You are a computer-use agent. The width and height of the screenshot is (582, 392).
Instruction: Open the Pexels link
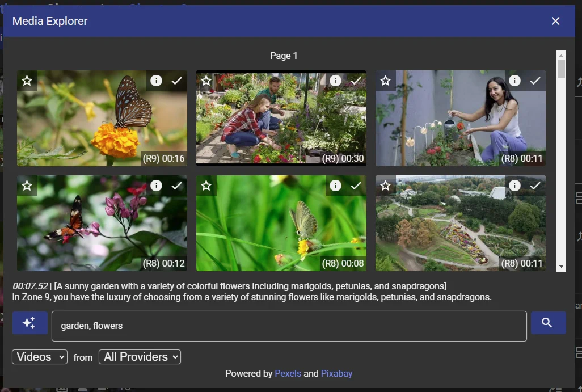pos(288,373)
